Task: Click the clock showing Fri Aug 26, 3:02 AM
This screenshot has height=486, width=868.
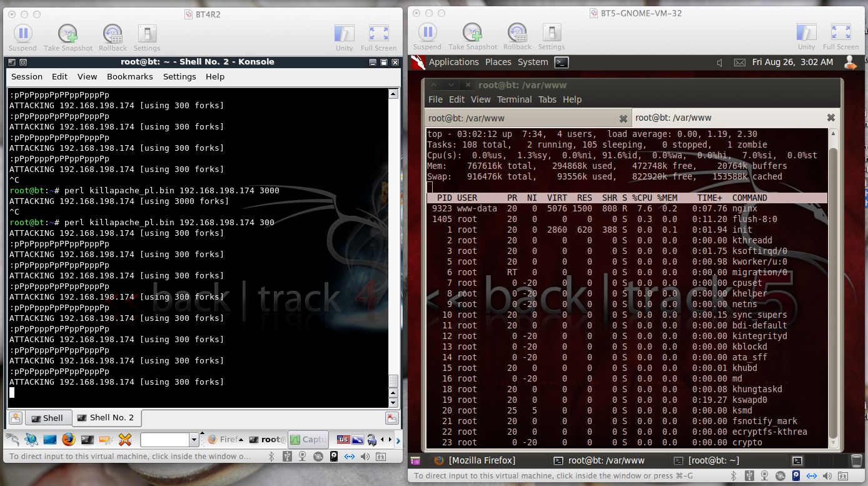Action: point(793,62)
